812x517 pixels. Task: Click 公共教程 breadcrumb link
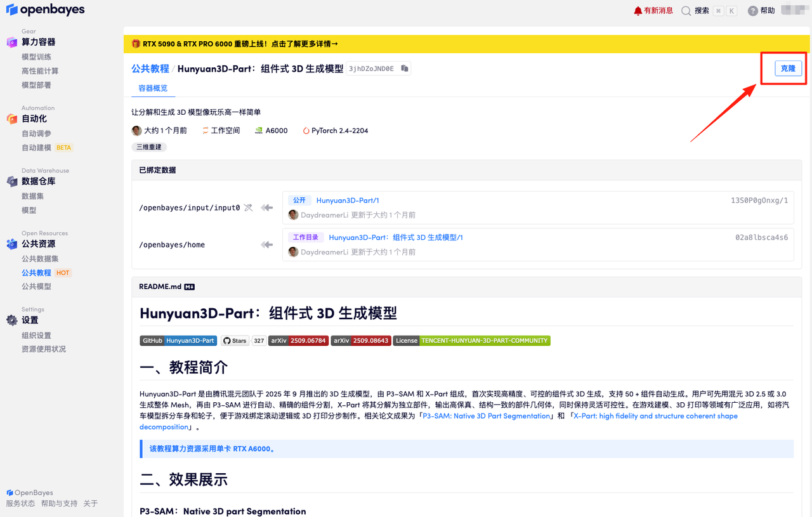coord(150,69)
